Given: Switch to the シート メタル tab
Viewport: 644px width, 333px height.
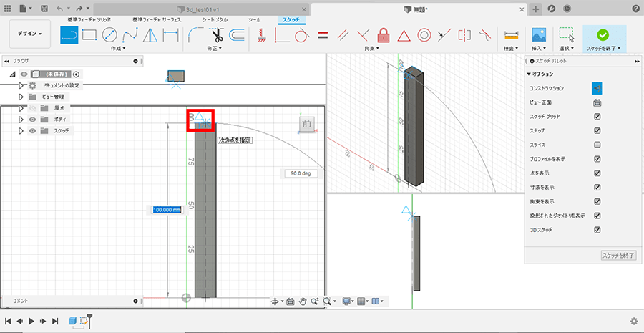Looking at the screenshot, I should (x=216, y=20).
